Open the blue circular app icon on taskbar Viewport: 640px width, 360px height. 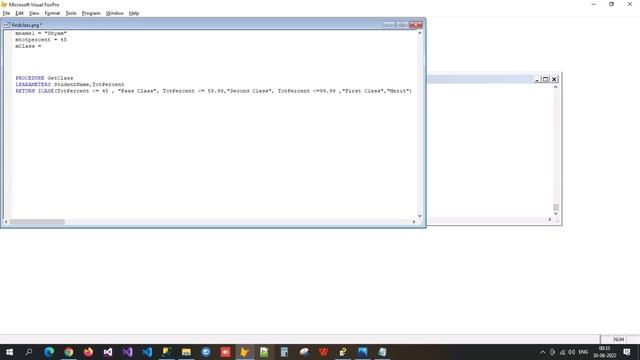[206, 352]
